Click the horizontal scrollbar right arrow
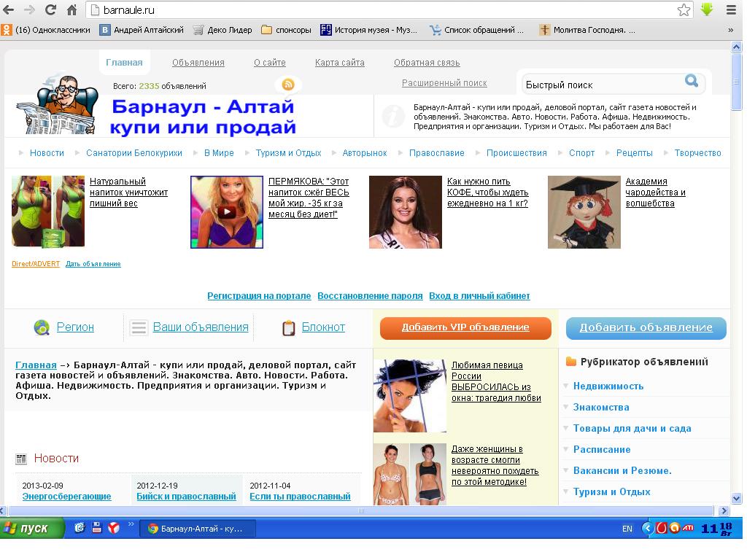 724,511
